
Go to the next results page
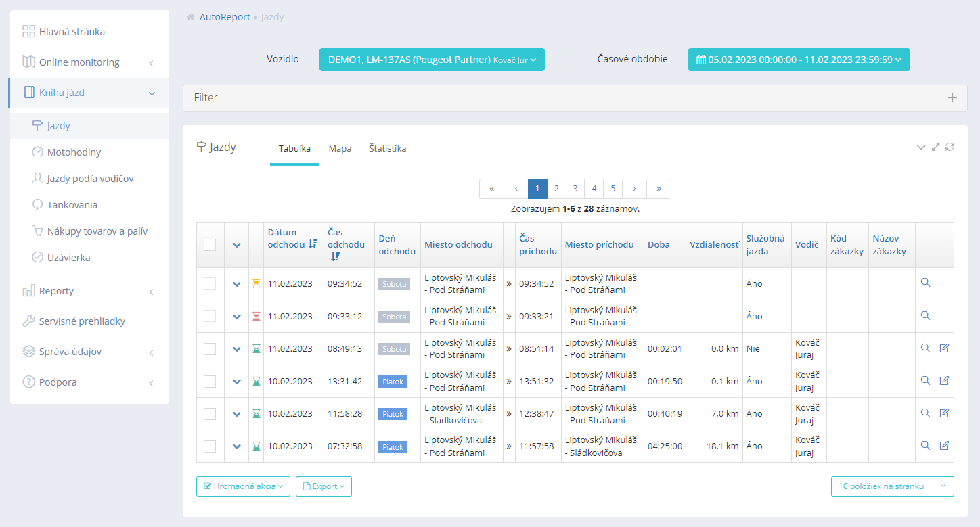(634, 189)
